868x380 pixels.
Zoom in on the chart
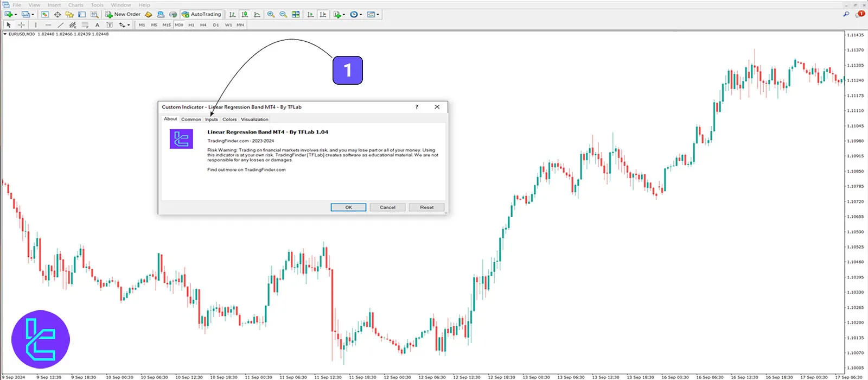point(271,15)
